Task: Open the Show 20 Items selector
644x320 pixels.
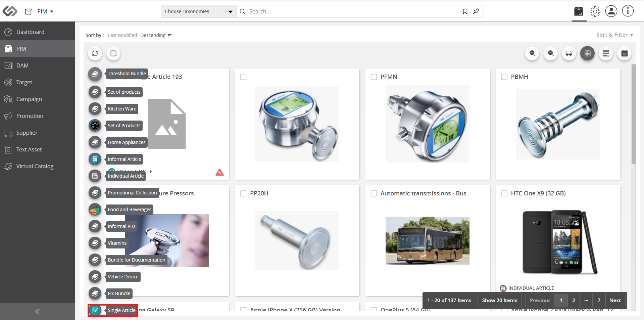Action: [499, 301]
